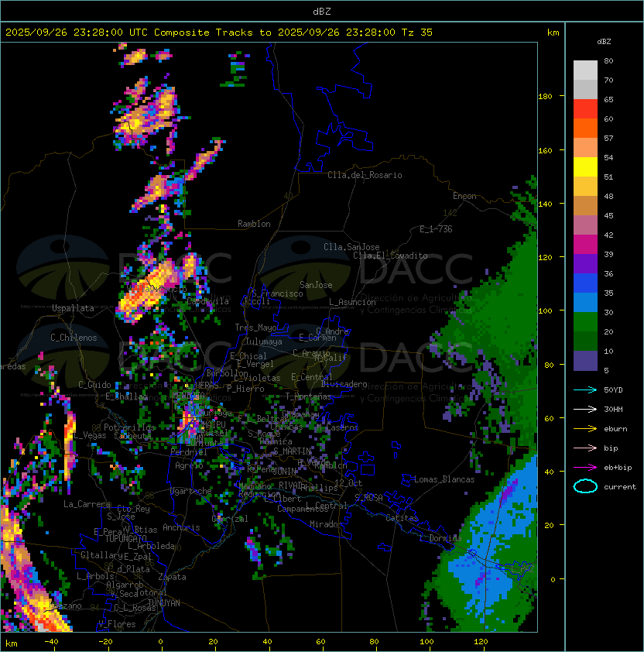Click the cyan 50YD arrow in legend
Screen dimensions: 644x652
(x=585, y=389)
